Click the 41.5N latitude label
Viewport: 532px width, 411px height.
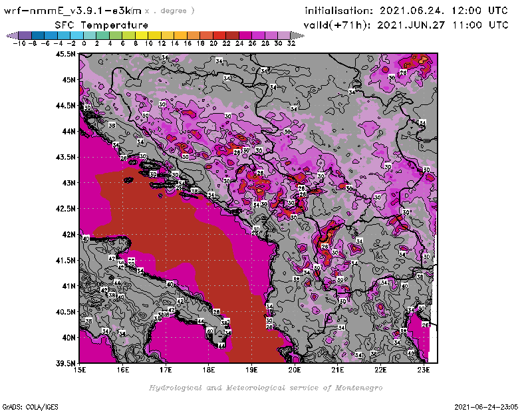(65, 260)
